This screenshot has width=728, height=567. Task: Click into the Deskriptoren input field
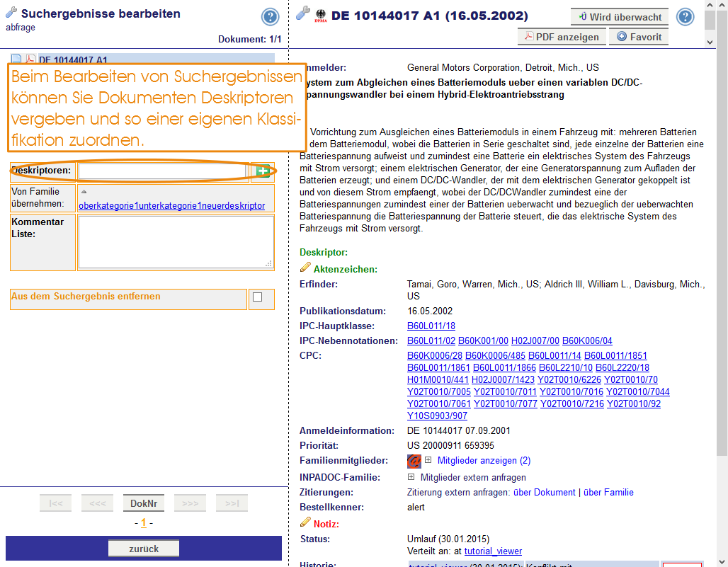click(x=162, y=171)
